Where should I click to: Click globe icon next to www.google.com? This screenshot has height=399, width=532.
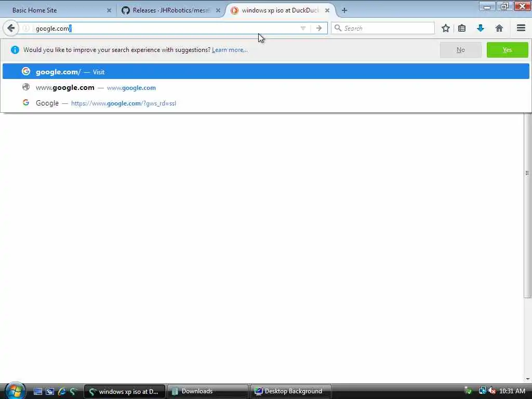[26, 87]
